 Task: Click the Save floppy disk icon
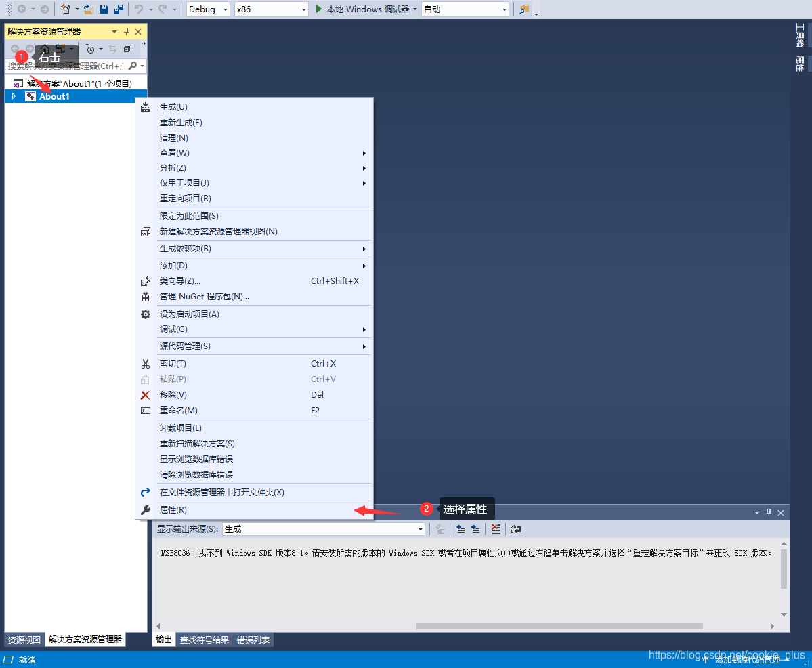[x=104, y=9]
